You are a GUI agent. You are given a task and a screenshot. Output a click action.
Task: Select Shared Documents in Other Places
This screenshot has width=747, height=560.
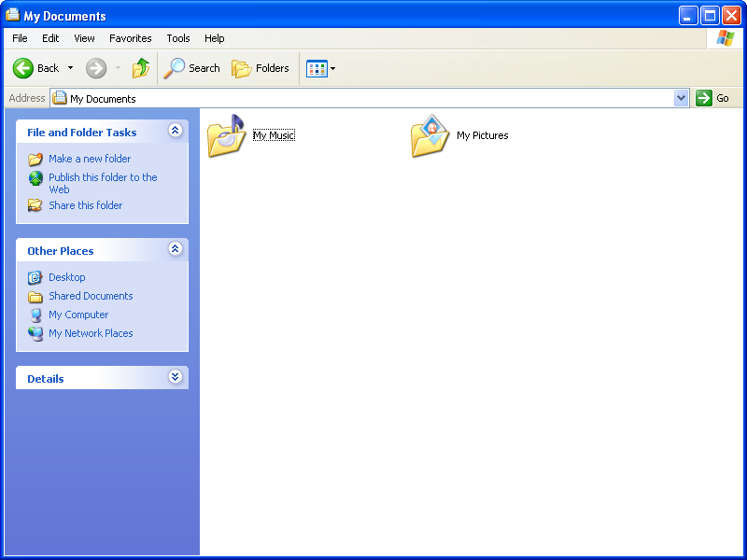[91, 296]
